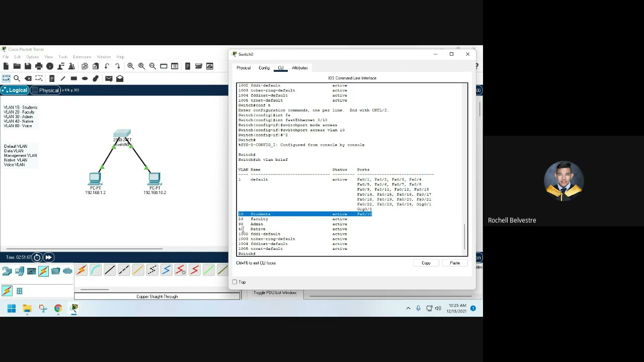Open the Switch0 Config tab
Viewport: 644px width, 362px height.
[264, 68]
